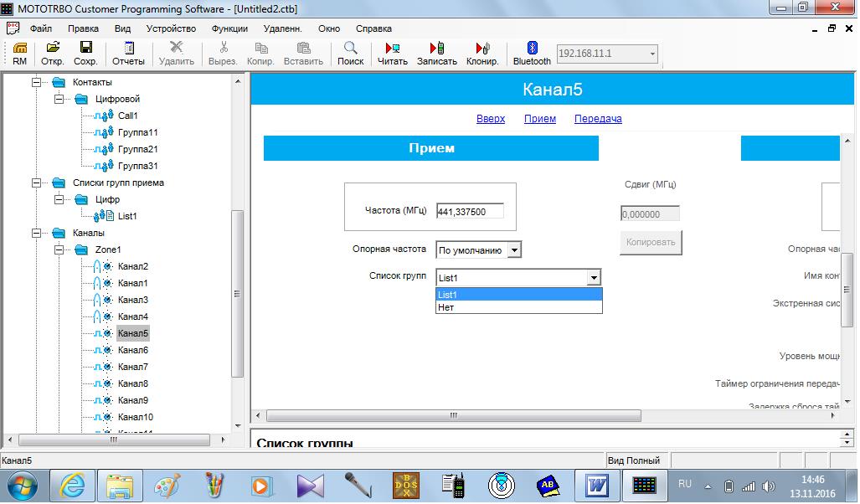Image resolution: width=860 pixels, height=504 pixels.
Task: Select Группа21 contact in the tree
Action: pyautogui.click(x=137, y=149)
